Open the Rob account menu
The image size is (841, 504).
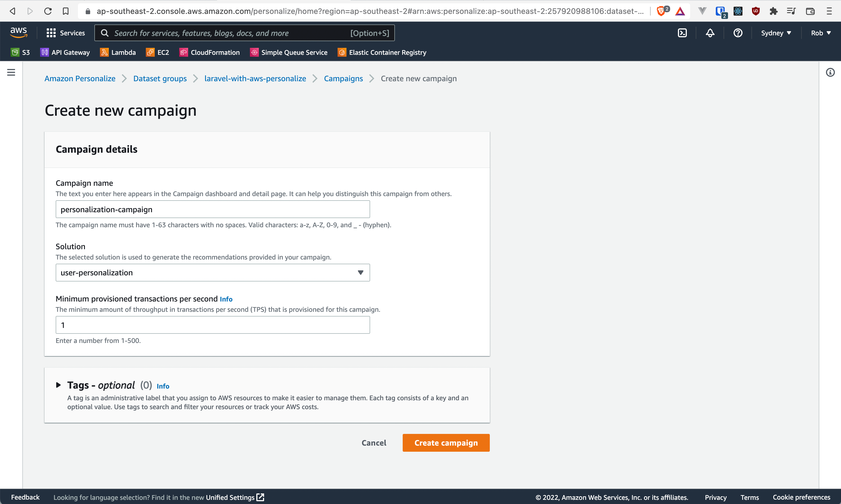click(x=821, y=33)
